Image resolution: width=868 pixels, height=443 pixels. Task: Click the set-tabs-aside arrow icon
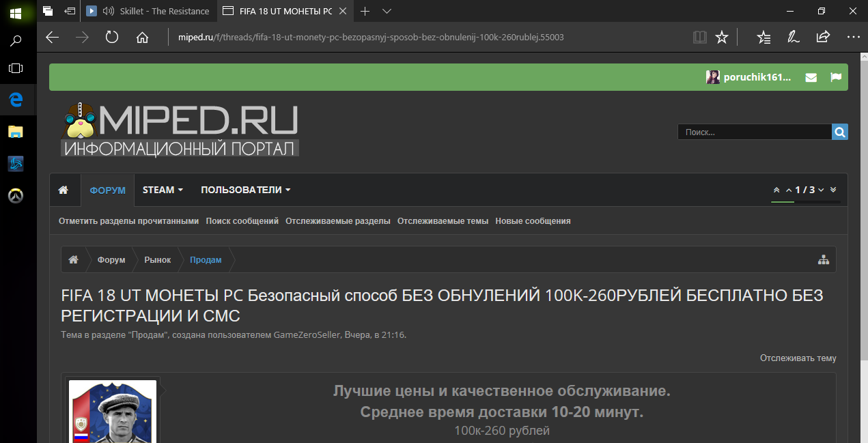pos(70,11)
